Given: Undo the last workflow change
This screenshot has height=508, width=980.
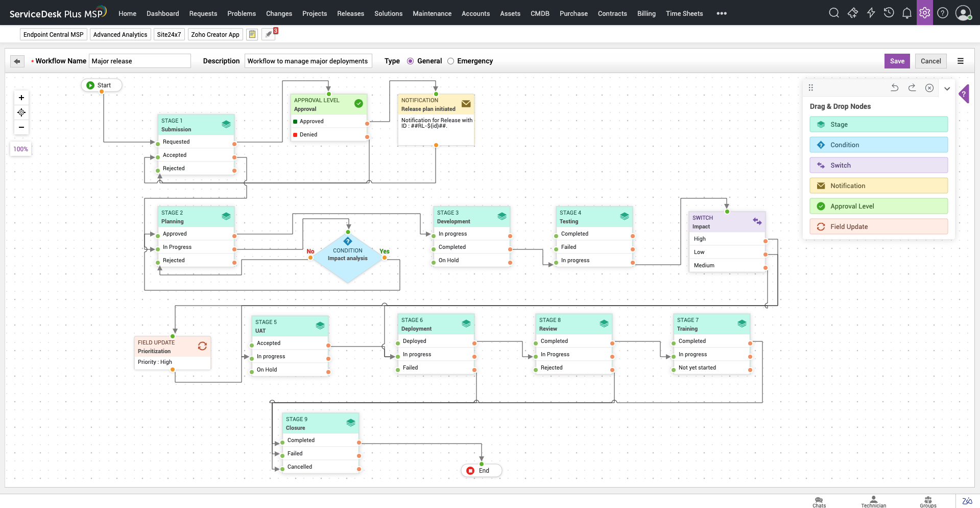Looking at the screenshot, I should coord(894,88).
